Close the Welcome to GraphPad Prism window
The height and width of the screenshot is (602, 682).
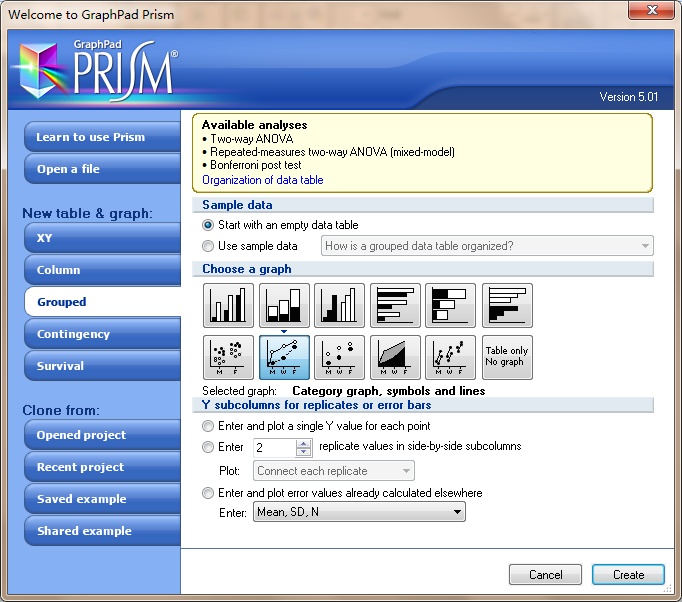(x=651, y=10)
